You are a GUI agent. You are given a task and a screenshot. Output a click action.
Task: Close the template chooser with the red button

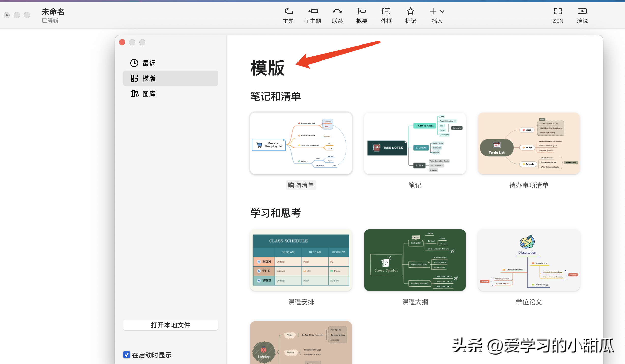click(122, 42)
